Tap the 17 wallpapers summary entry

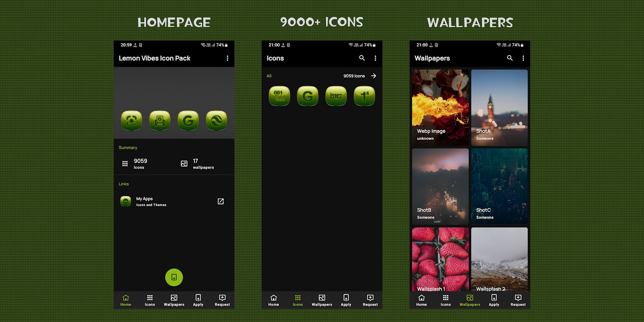197,163
